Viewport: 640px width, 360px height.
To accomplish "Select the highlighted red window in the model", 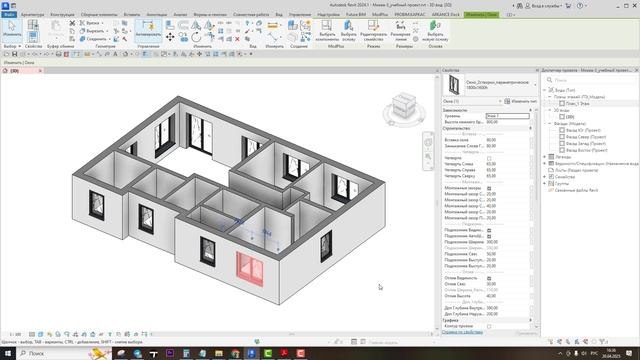I will [x=250, y=269].
